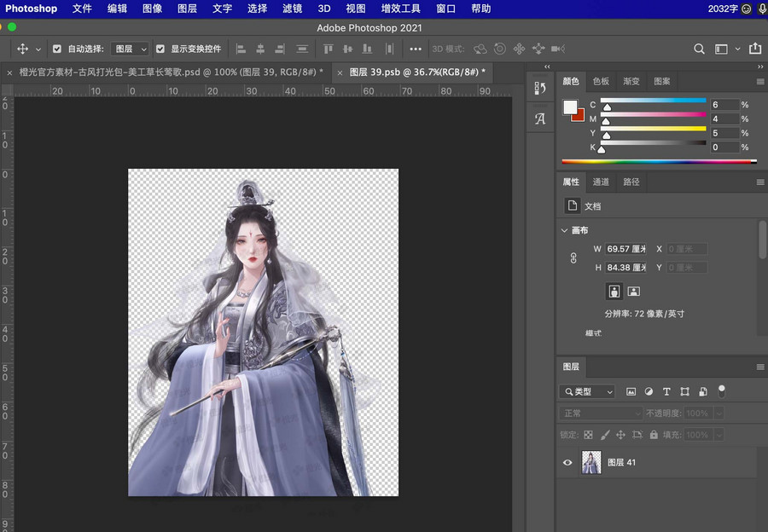Toggle the 自动选择 checkbox
The image size is (768, 532).
(x=57, y=49)
